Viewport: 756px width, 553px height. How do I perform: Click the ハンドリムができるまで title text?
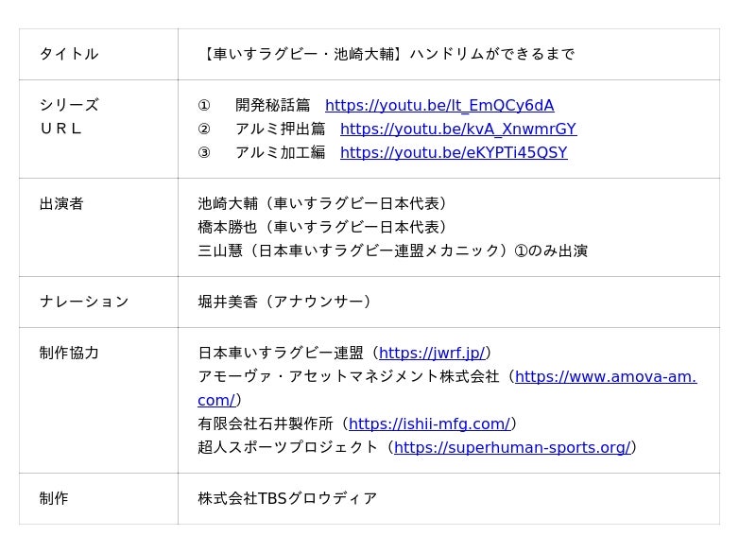(388, 55)
